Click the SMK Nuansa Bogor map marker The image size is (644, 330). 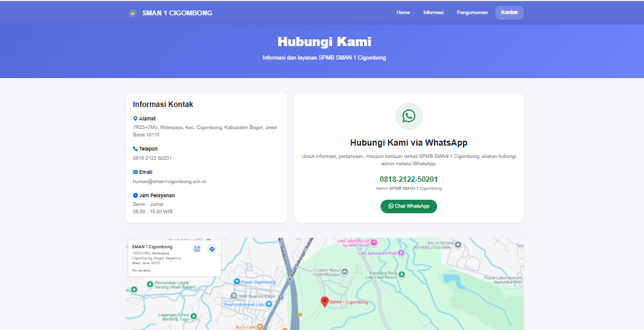pyautogui.click(x=234, y=296)
